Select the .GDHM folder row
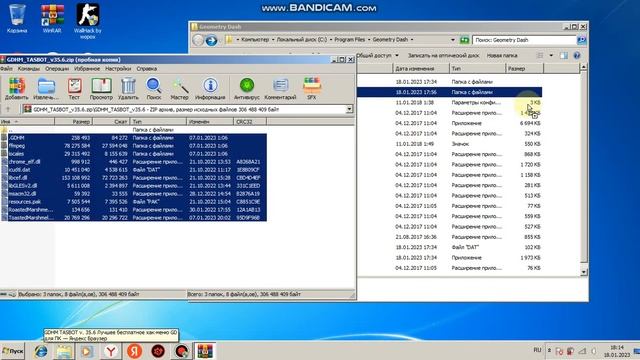Image resolution: width=640 pixels, height=360 pixels. pyautogui.click(x=133, y=138)
